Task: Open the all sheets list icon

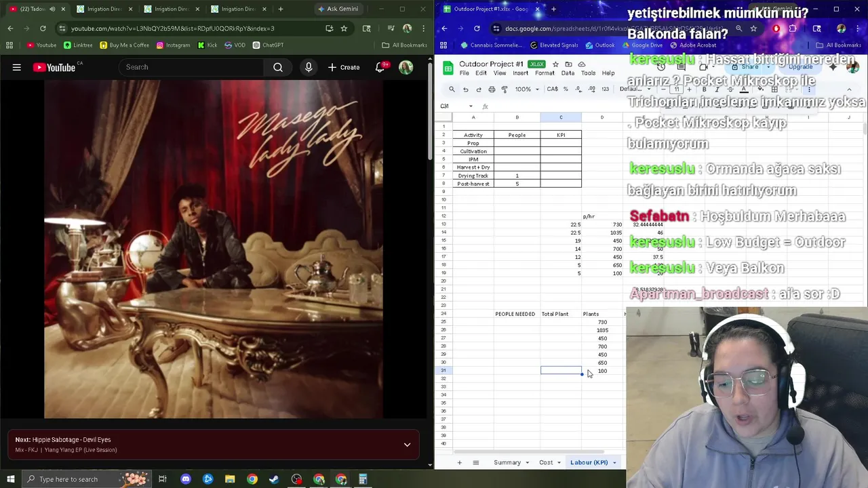Action: pos(475,462)
